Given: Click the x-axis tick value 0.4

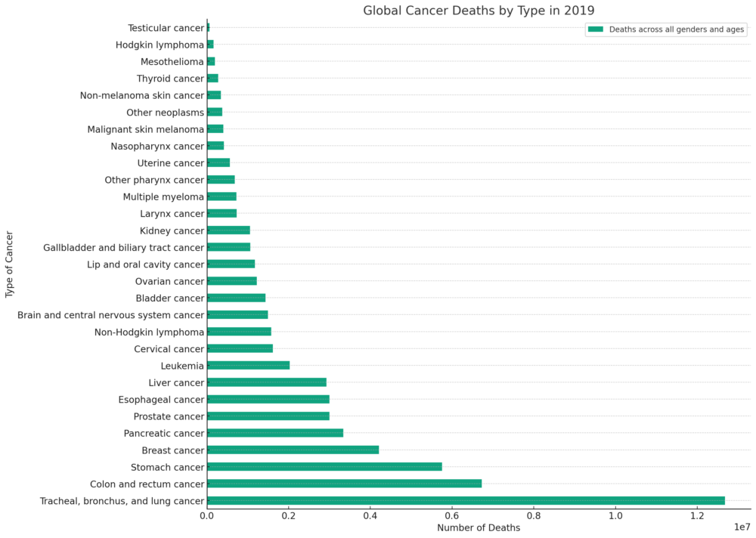Looking at the screenshot, I should [x=370, y=515].
